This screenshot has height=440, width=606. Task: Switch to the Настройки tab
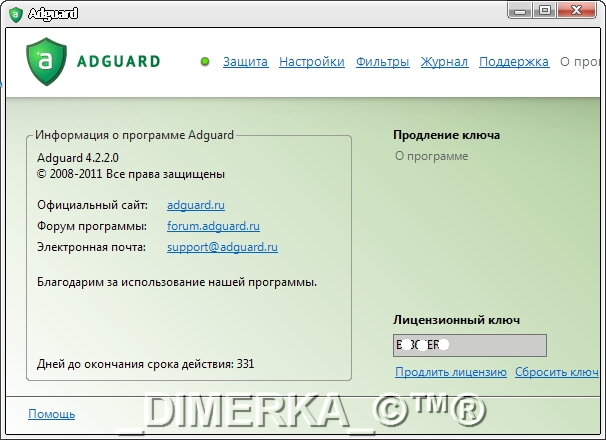(312, 62)
